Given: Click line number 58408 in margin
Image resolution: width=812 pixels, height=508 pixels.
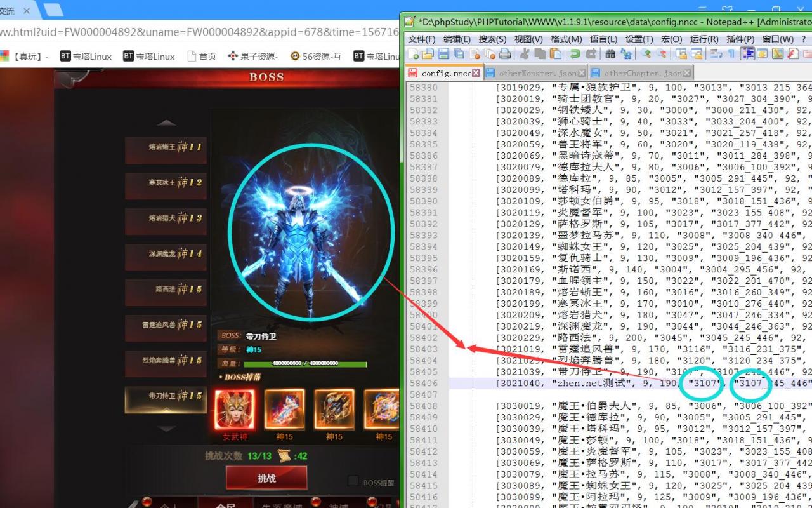Looking at the screenshot, I should [423, 406].
